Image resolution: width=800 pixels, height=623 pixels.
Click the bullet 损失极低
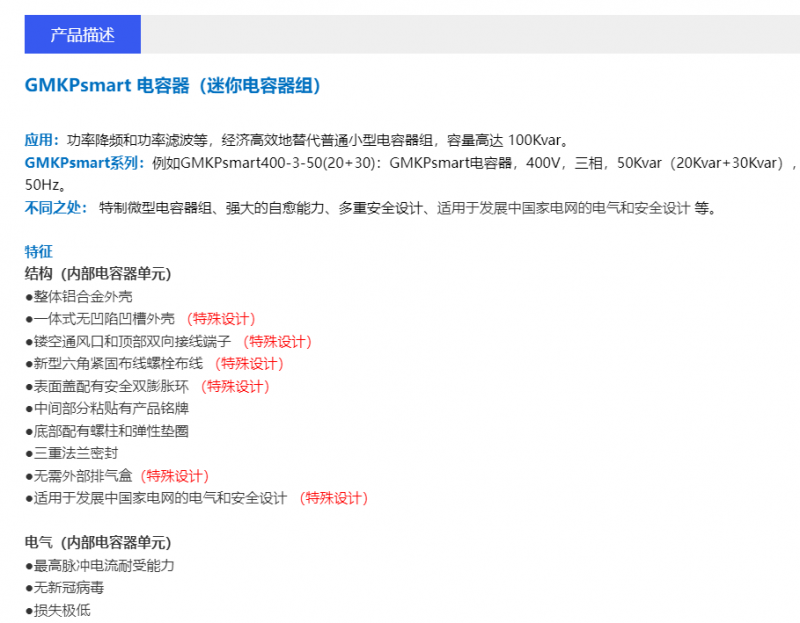pyautogui.click(x=58, y=610)
